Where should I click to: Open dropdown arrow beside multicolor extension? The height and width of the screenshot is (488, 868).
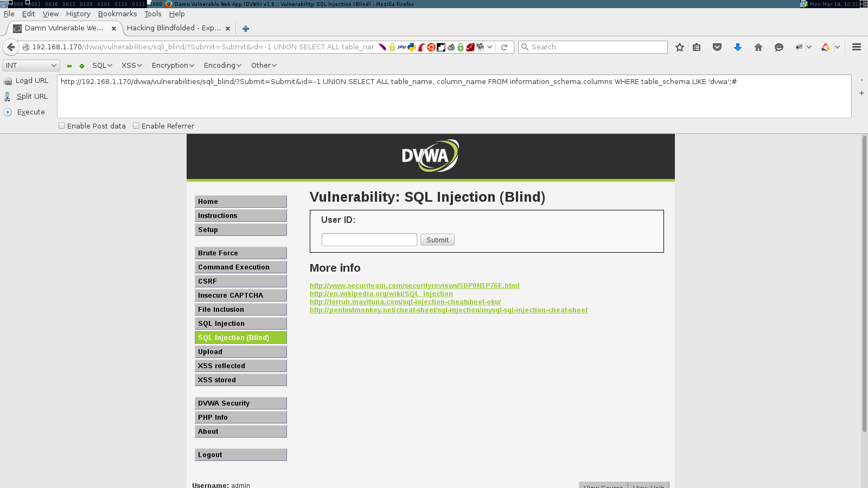(837, 47)
